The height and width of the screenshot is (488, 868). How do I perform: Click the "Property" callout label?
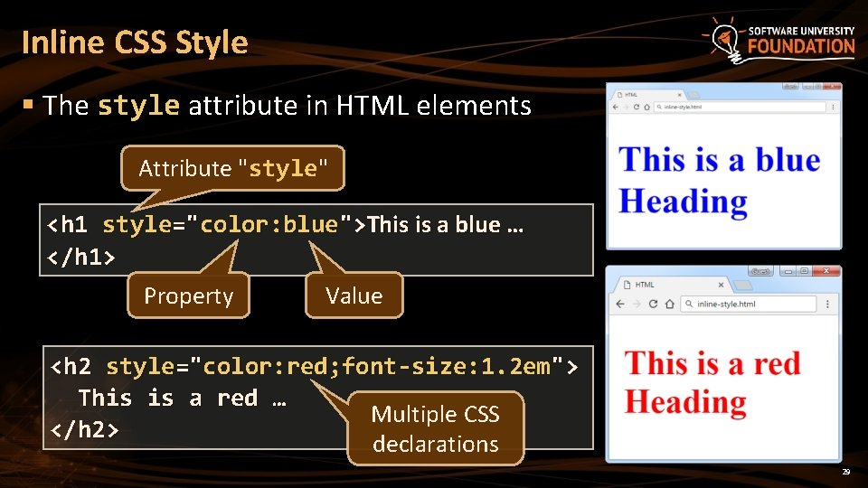189,296
